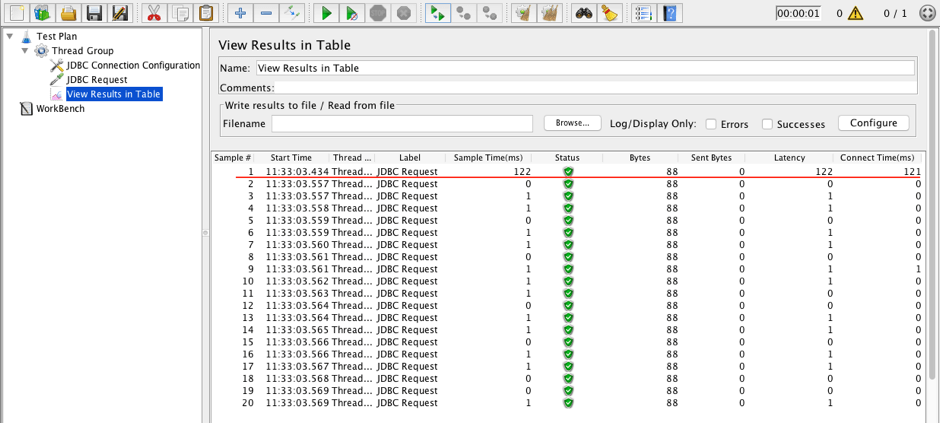The height and width of the screenshot is (423, 940).
Task: Click the Configure button
Action: pyautogui.click(x=873, y=123)
